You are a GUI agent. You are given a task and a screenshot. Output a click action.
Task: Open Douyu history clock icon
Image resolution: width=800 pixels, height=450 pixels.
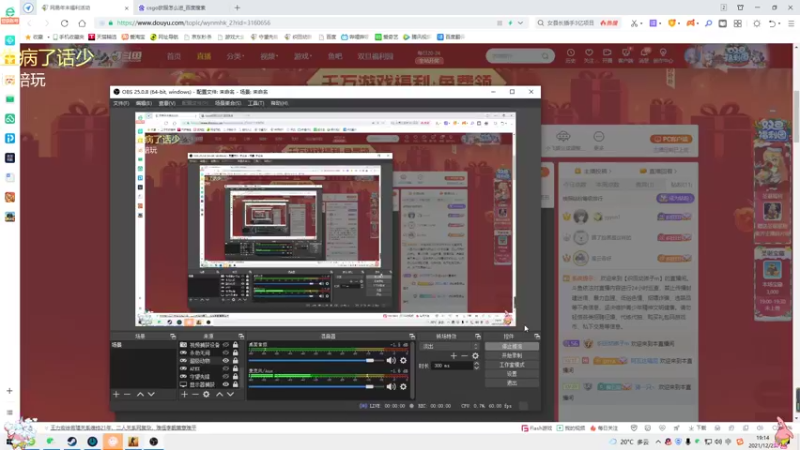tap(570, 55)
